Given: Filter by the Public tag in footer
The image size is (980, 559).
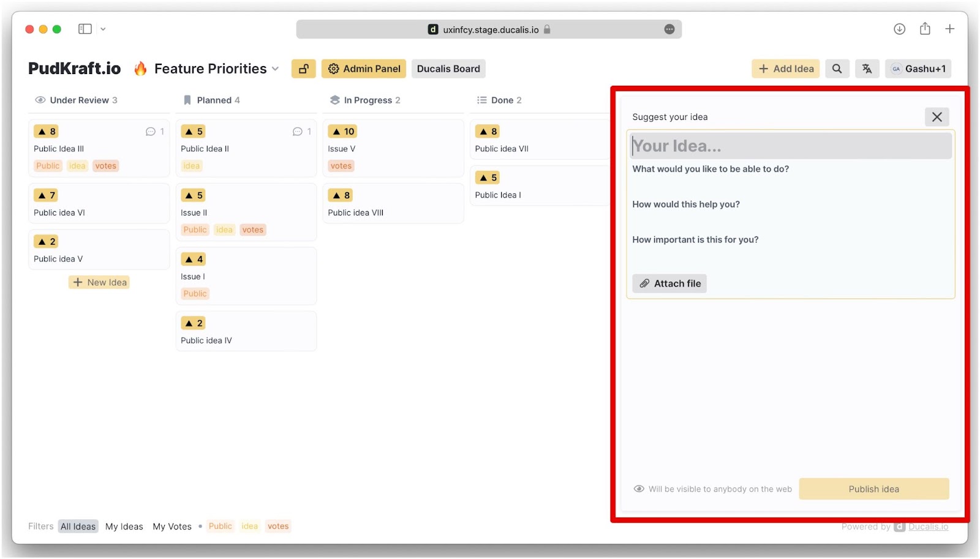Looking at the screenshot, I should coord(221,526).
